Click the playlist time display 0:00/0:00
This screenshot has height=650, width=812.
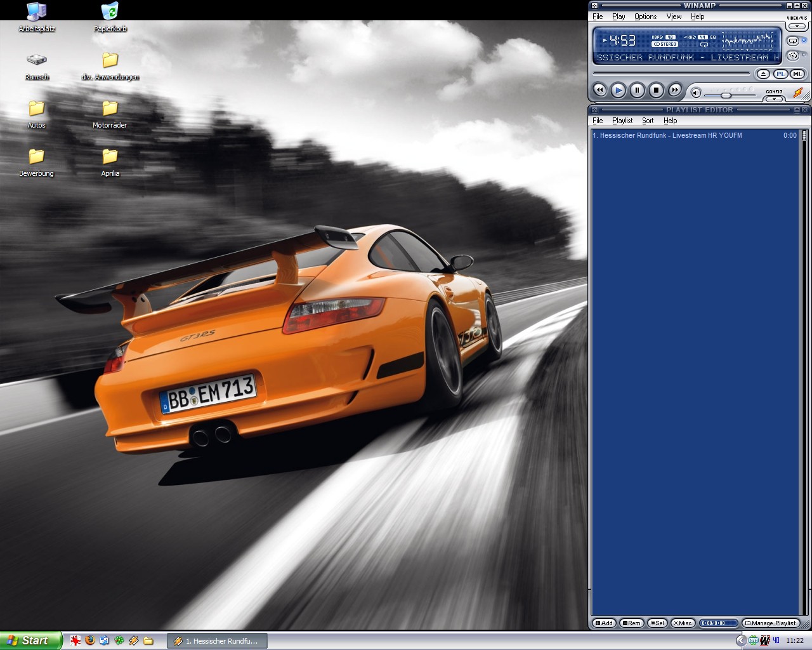click(719, 623)
